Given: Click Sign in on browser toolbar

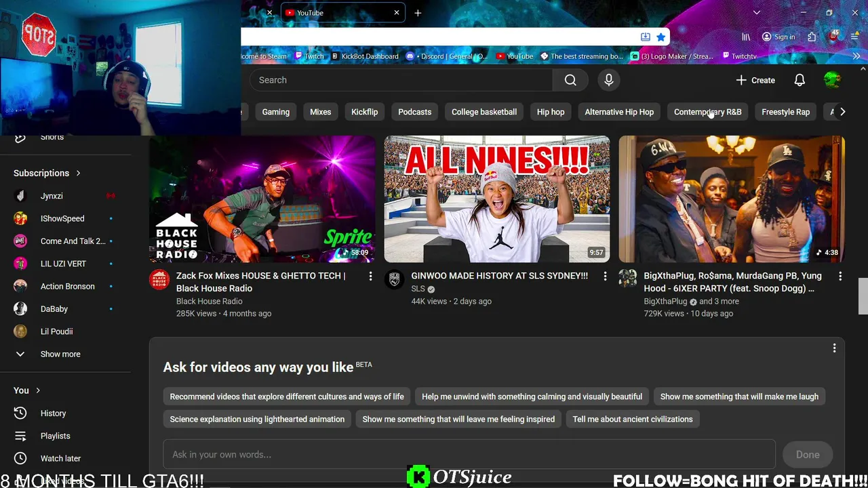Looking at the screenshot, I should pos(778,37).
